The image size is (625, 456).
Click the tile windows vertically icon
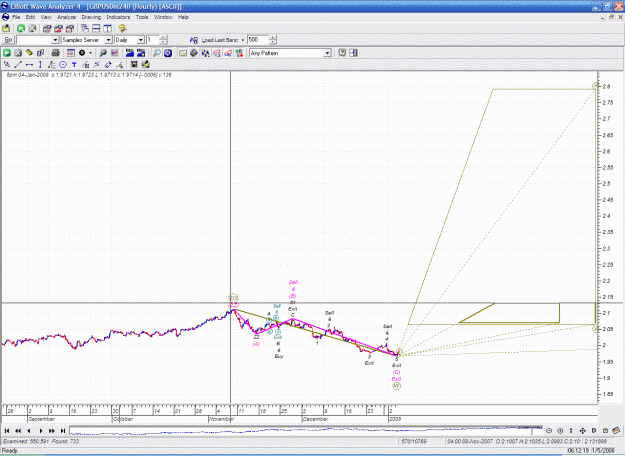pos(107,28)
